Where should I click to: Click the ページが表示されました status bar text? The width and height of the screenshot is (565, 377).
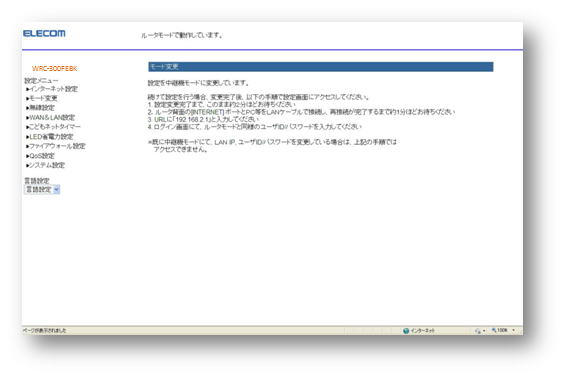click(x=44, y=331)
